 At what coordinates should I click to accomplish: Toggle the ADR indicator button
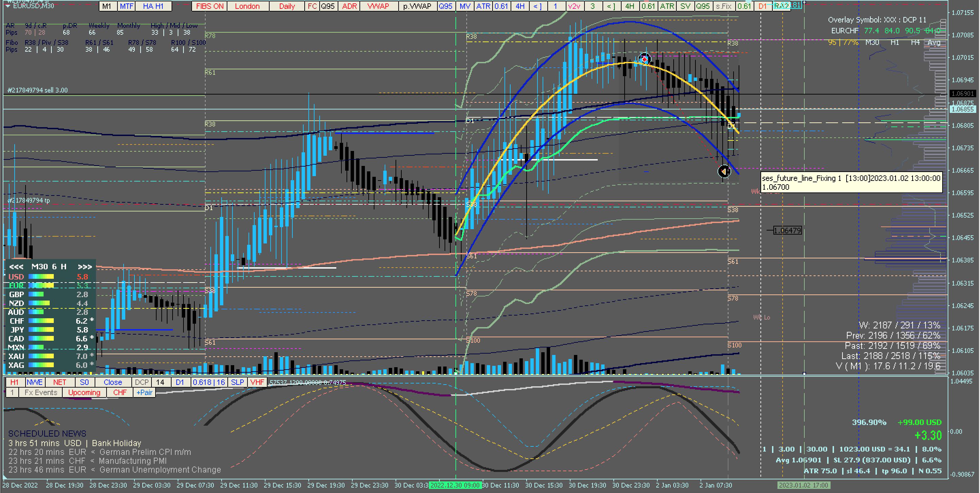pos(349,6)
